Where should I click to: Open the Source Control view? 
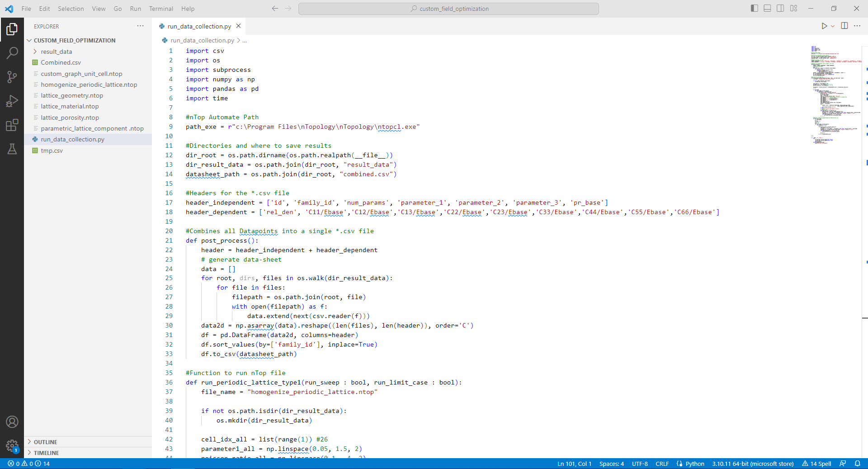(12, 77)
